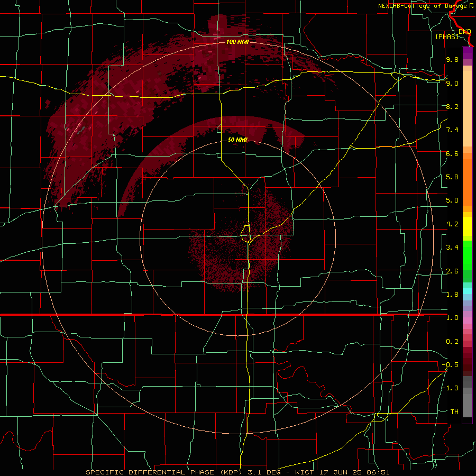Click the 1.0 legend value
This screenshot has height=476, width=476.
point(452,318)
